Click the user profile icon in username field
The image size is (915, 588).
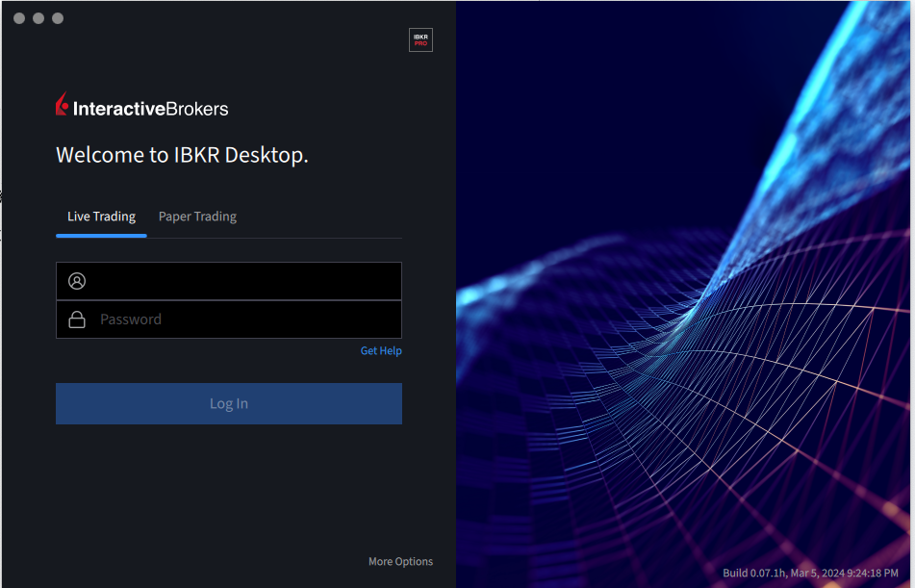[77, 281]
